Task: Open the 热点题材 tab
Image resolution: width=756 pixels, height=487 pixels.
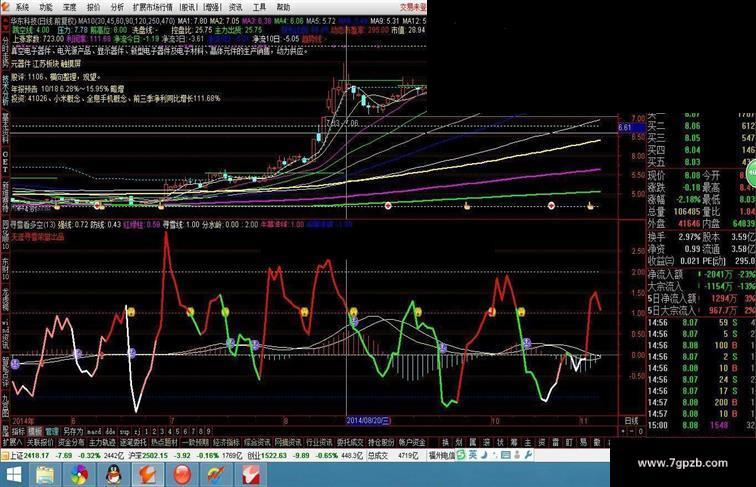Action: coord(164,442)
